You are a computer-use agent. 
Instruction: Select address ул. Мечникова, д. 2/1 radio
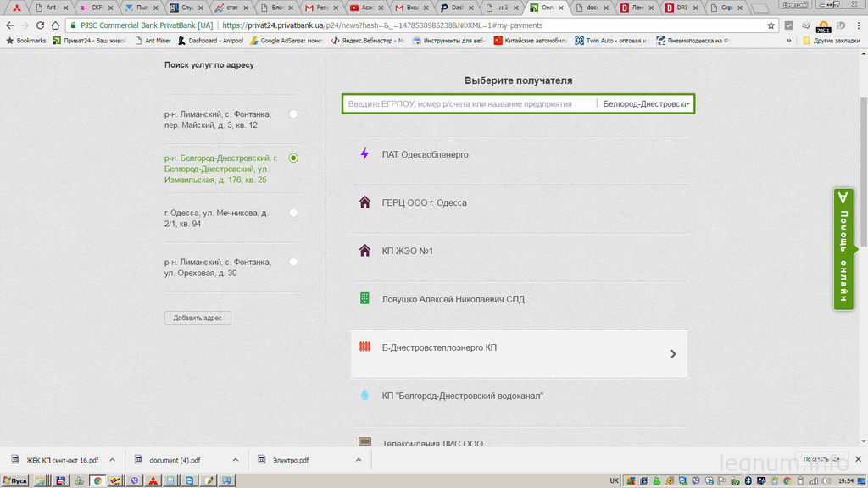tap(293, 213)
